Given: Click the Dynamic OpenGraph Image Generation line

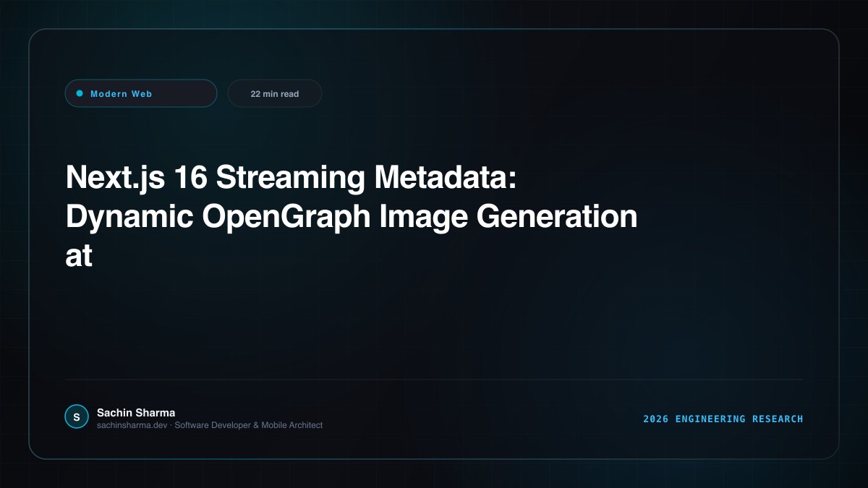Looking at the screenshot, I should pyautogui.click(x=352, y=218).
